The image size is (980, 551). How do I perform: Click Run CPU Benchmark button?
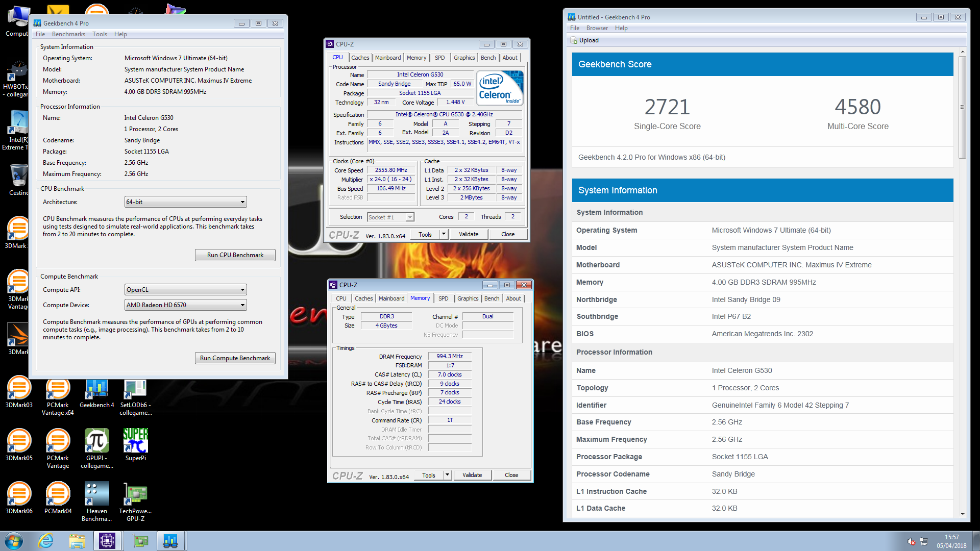pos(235,255)
